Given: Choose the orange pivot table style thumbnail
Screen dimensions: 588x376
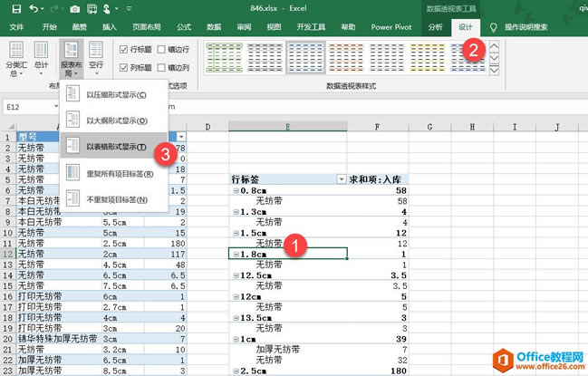Looking at the screenshot, I should [x=346, y=57].
